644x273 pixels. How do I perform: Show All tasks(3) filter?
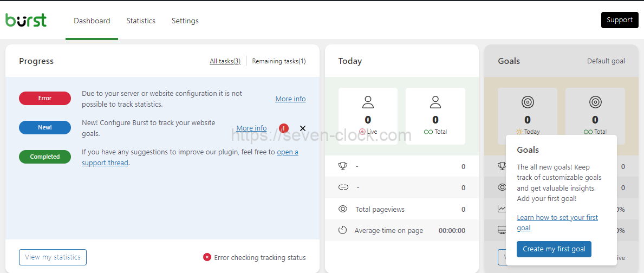pos(225,61)
